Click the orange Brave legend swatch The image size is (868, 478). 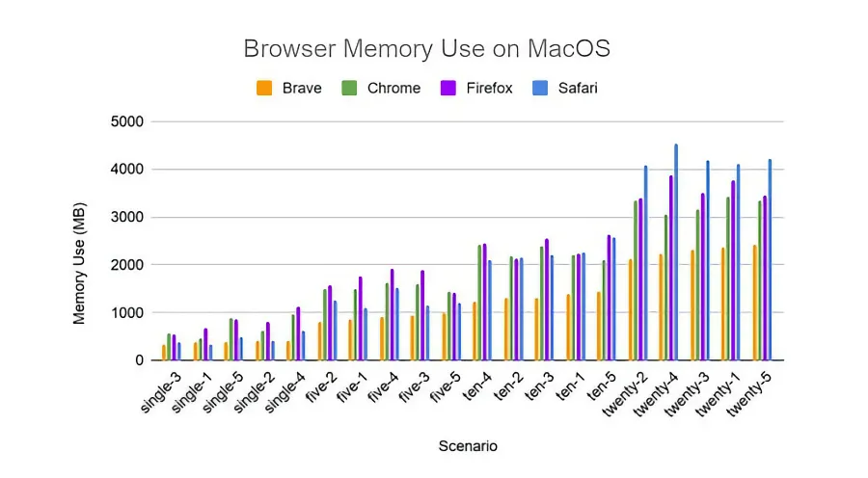pos(263,89)
